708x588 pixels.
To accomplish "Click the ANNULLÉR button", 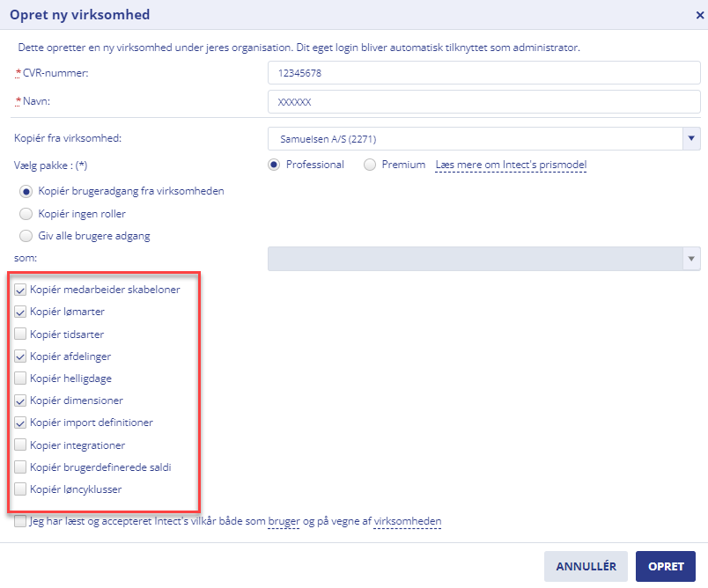I will point(586,566).
